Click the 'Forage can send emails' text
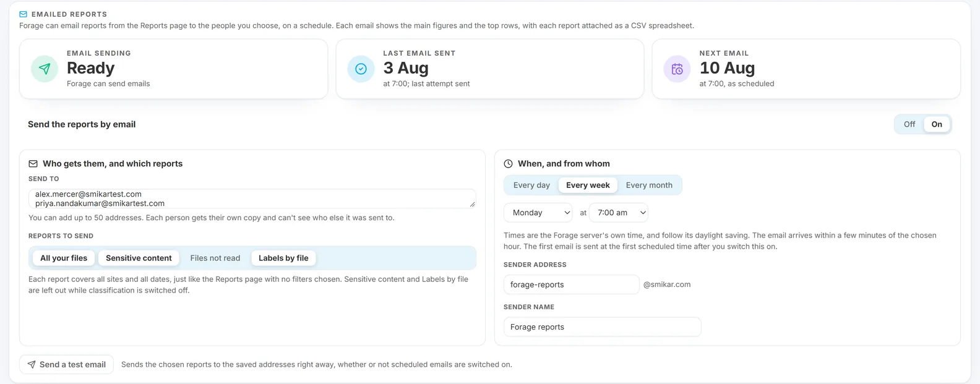 coord(108,83)
